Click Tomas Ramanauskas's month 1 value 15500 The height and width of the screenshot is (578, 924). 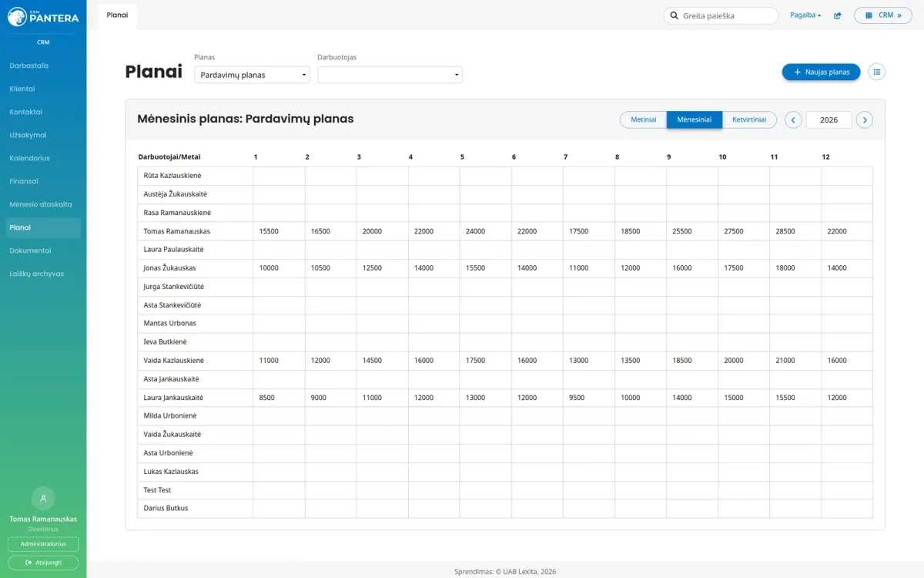(269, 231)
